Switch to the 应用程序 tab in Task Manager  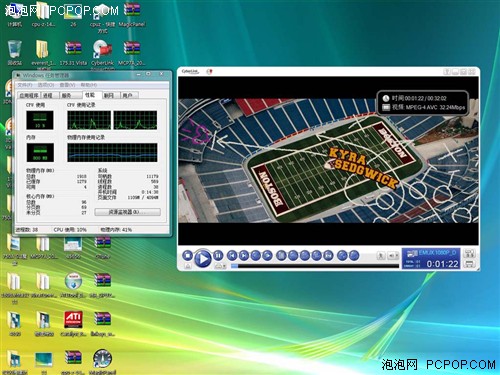pos(29,96)
